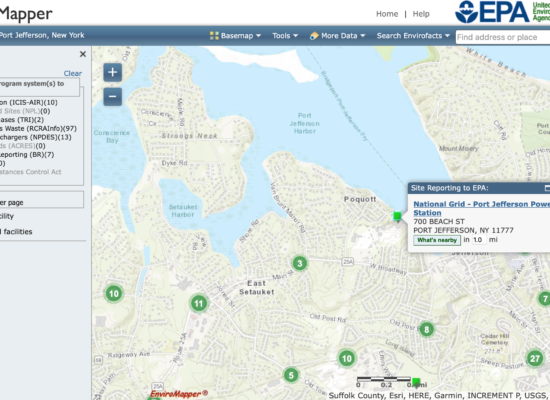
Task: Open National Grid Port Jefferson Power Station link
Action: (481, 208)
